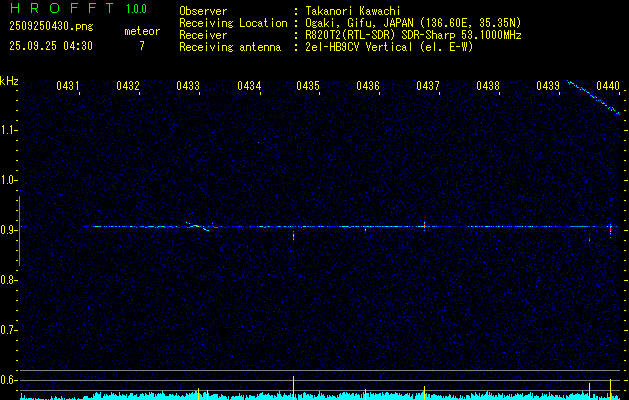Click the 0437 time marker
The height and width of the screenshot is (400, 629).
point(428,85)
